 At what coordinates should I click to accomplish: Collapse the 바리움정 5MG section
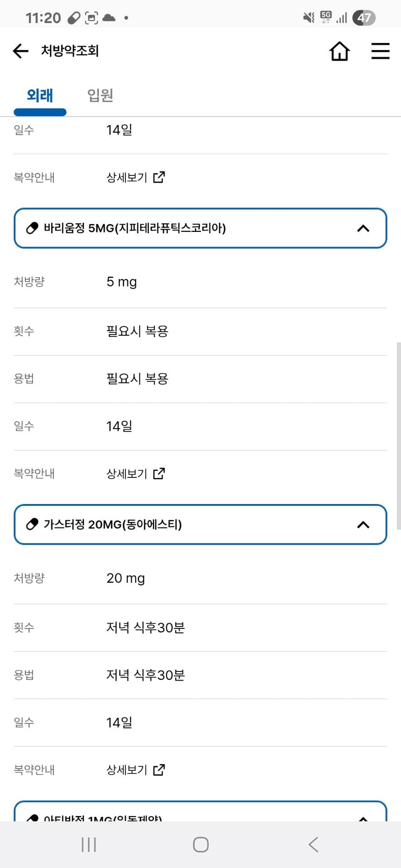point(363,228)
